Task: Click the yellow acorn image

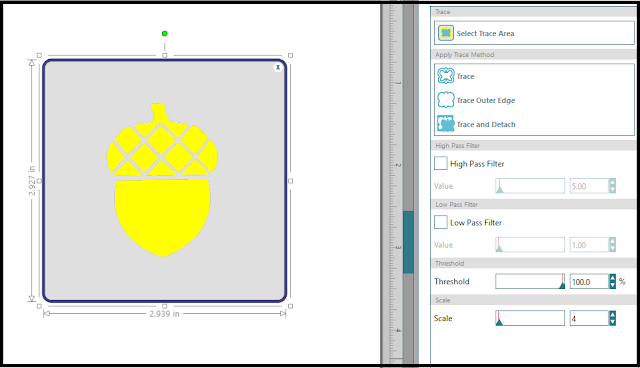Action: (162, 180)
